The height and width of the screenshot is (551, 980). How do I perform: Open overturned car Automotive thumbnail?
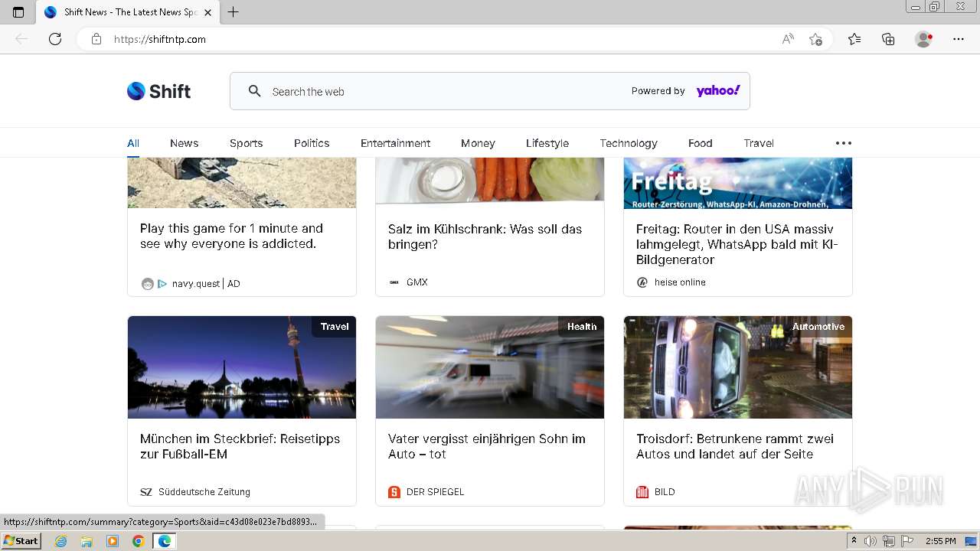[x=738, y=367]
